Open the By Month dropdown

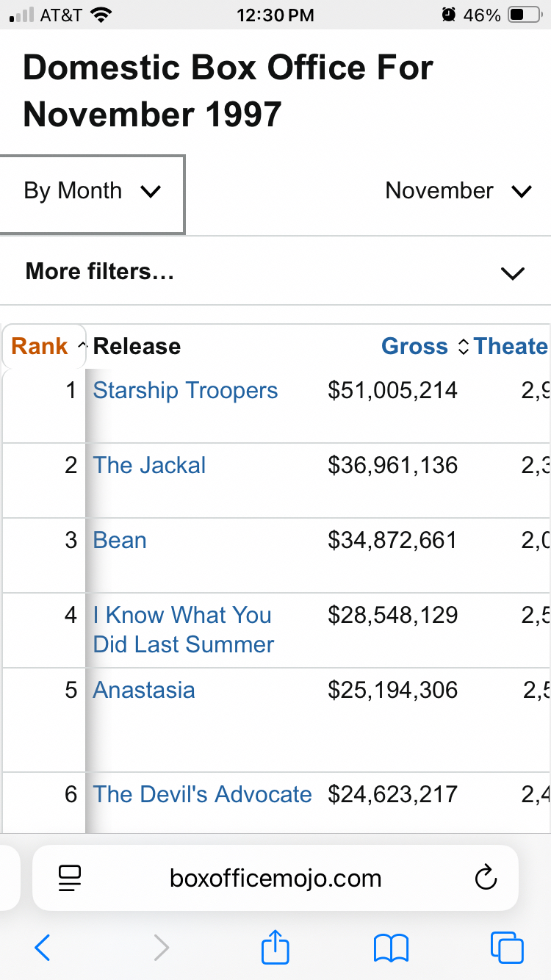pyautogui.click(x=92, y=192)
